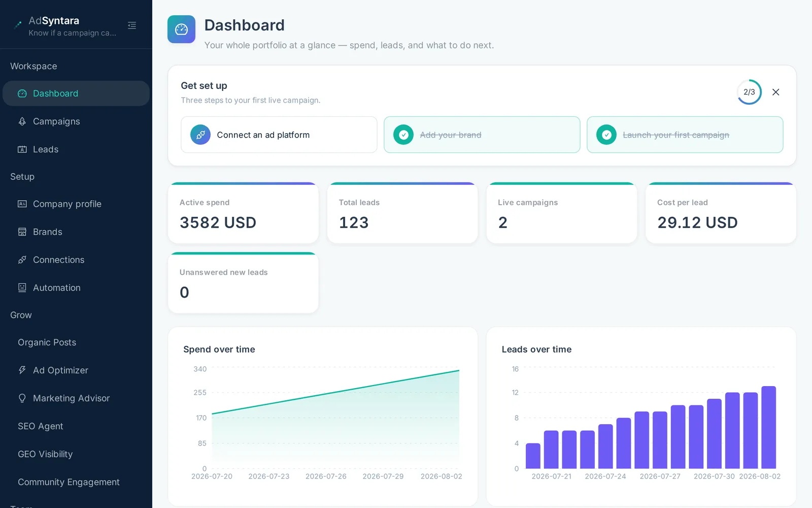The height and width of the screenshot is (508, 812).
Task: Click the Automation robot icon
Action: coord(22,288)
